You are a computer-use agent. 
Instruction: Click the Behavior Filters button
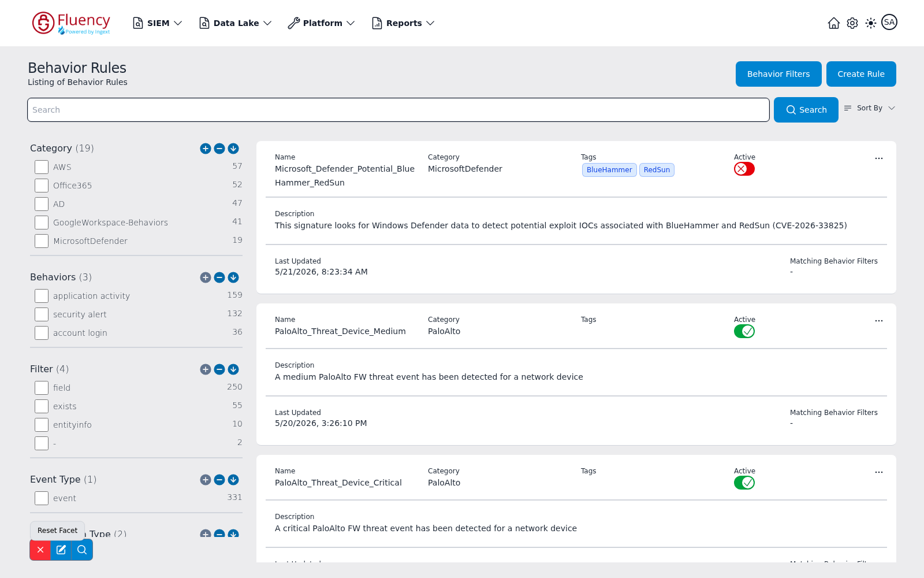[778, 74]
